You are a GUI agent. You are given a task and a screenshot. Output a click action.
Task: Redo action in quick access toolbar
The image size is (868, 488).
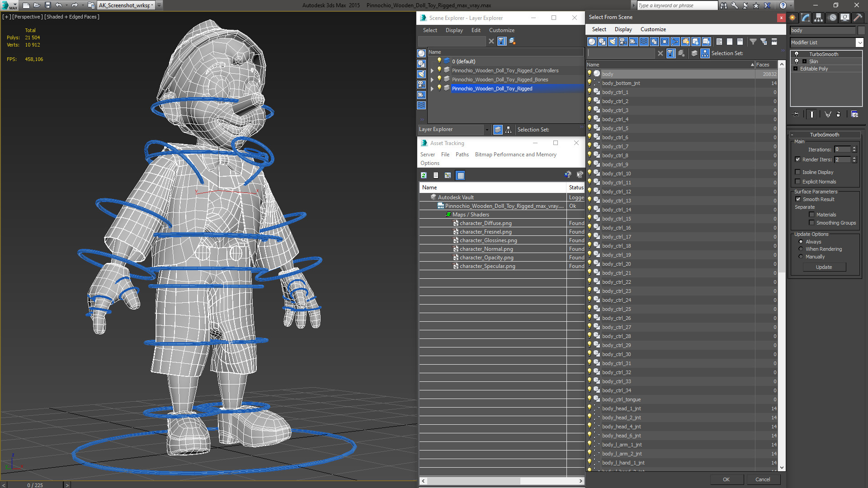coord(75,5)
